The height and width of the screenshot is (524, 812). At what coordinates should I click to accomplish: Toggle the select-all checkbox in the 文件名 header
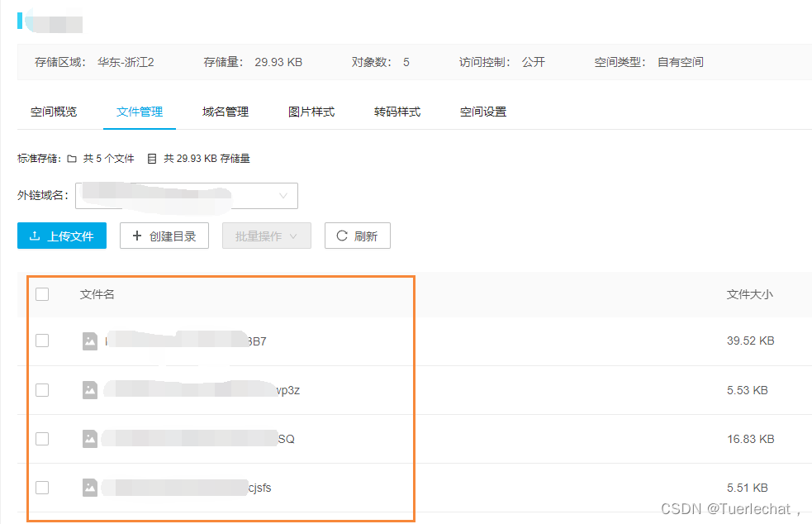pyautogui.click(x=42, y=294)
